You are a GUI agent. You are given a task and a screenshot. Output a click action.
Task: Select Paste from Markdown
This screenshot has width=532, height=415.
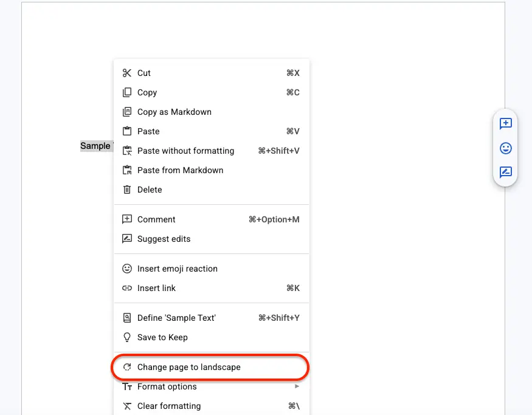(179, 170)
